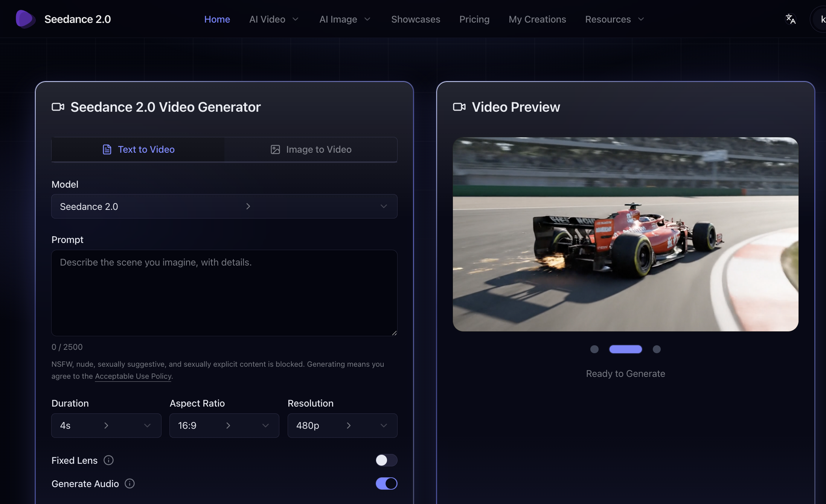Screen dimensions: 826x504
Task: Select the first carousel dot indicator
Action: tap(594, 349)
